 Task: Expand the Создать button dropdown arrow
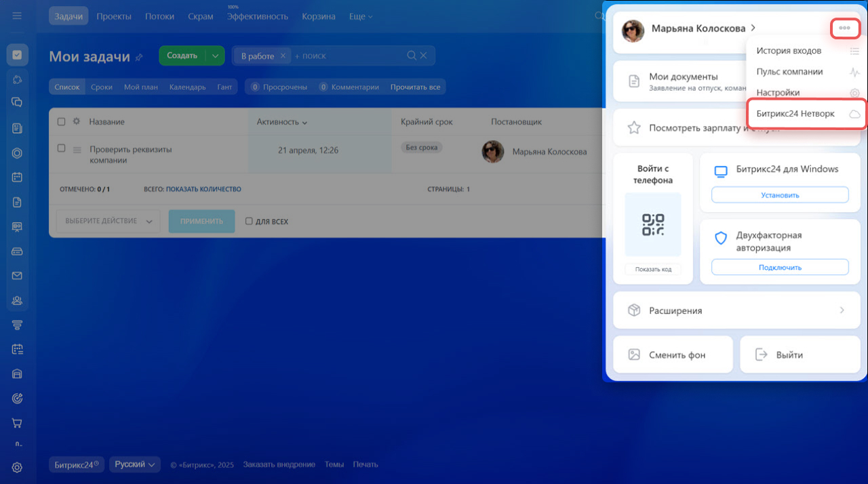click(215, 56)
